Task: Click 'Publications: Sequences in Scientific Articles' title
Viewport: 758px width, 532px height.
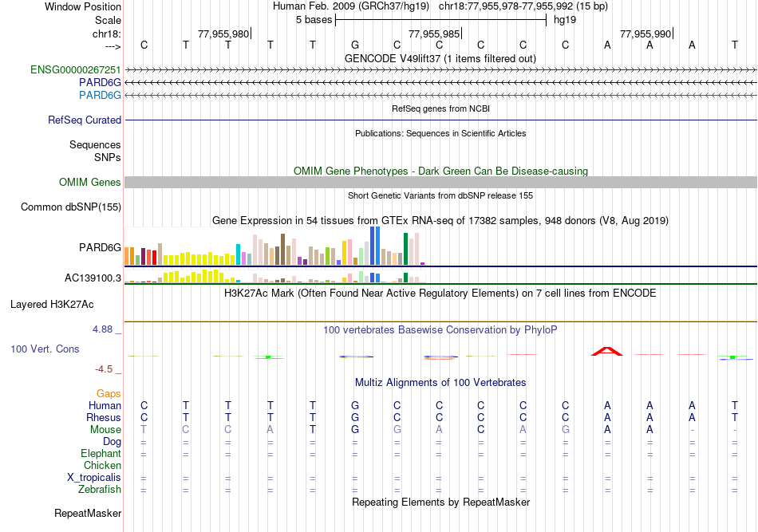Action: [440, 133]
